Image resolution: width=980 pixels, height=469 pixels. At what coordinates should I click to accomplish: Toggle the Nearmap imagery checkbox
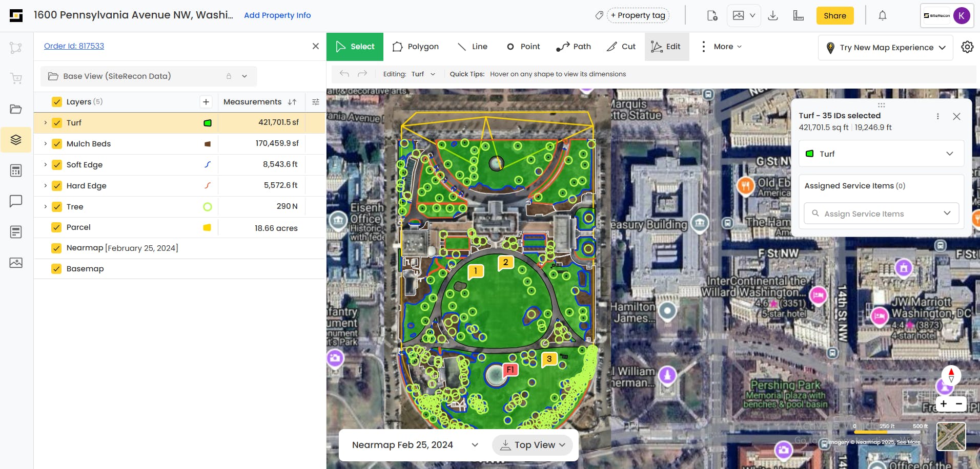pos(57,248)
